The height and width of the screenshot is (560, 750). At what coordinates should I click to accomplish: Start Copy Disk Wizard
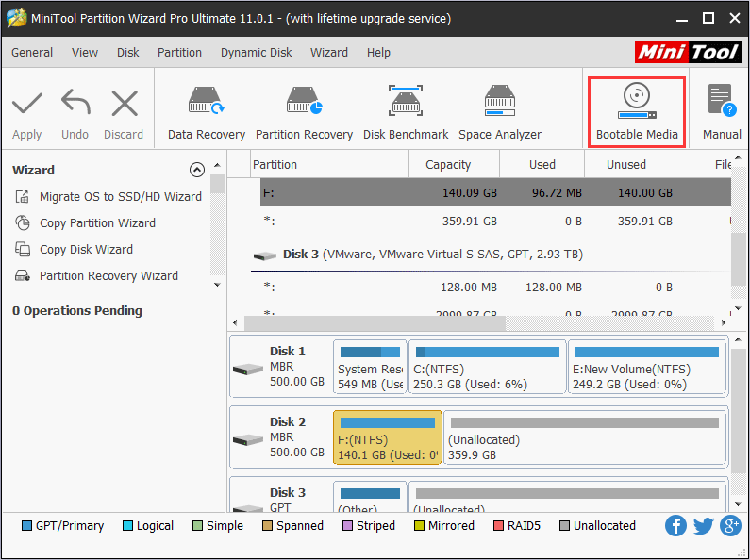coord(86,250)
